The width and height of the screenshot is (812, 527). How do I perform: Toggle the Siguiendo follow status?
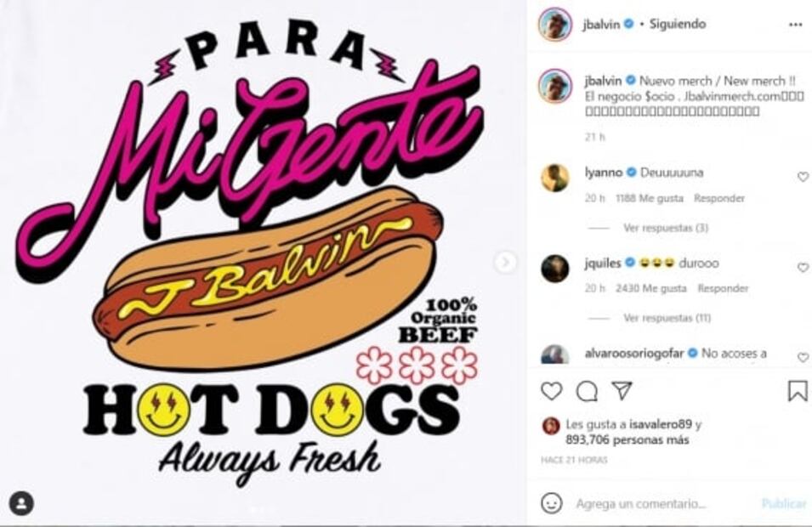(x=678, y=24)
